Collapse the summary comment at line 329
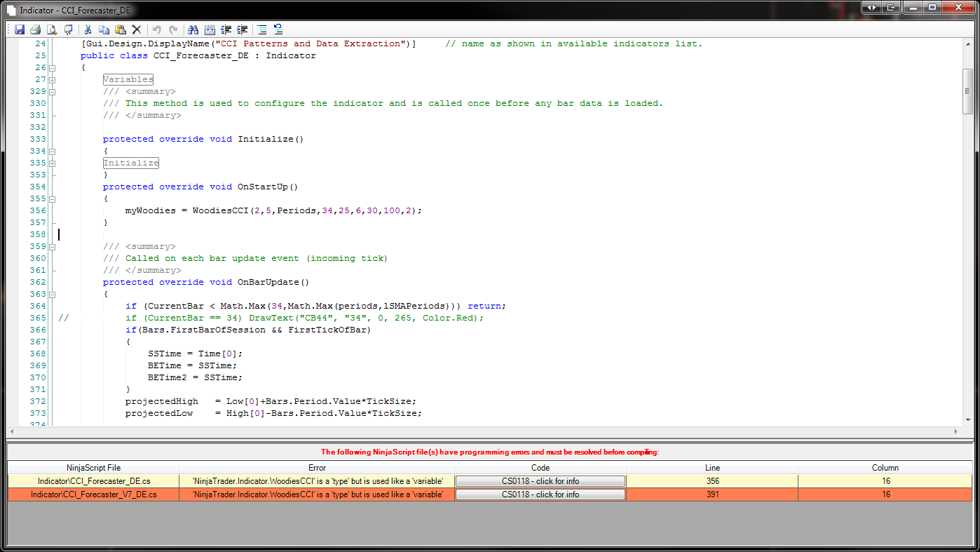Image resolution: width=980 pixels, height=552 pixels. click(x=53, y=92)
